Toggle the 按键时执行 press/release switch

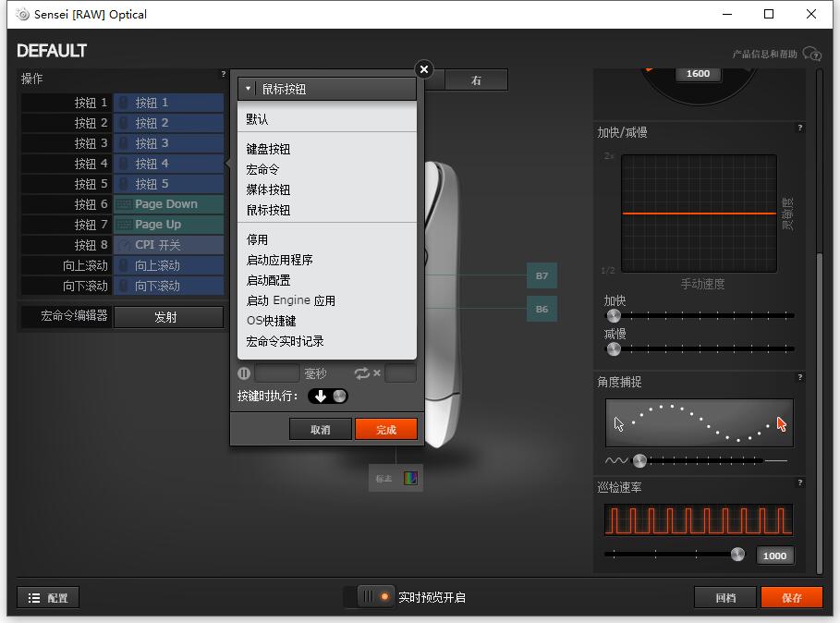click(328, 396)
